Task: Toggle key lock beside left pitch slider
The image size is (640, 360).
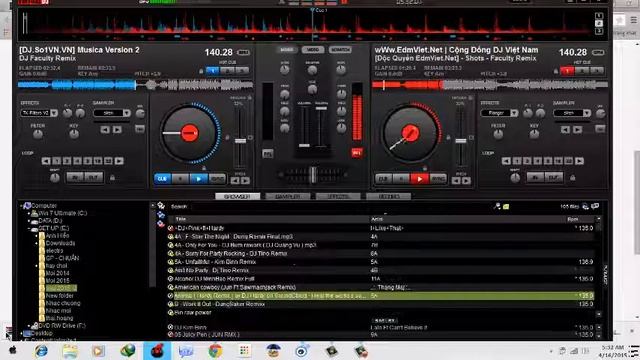Action: point(227,138)
